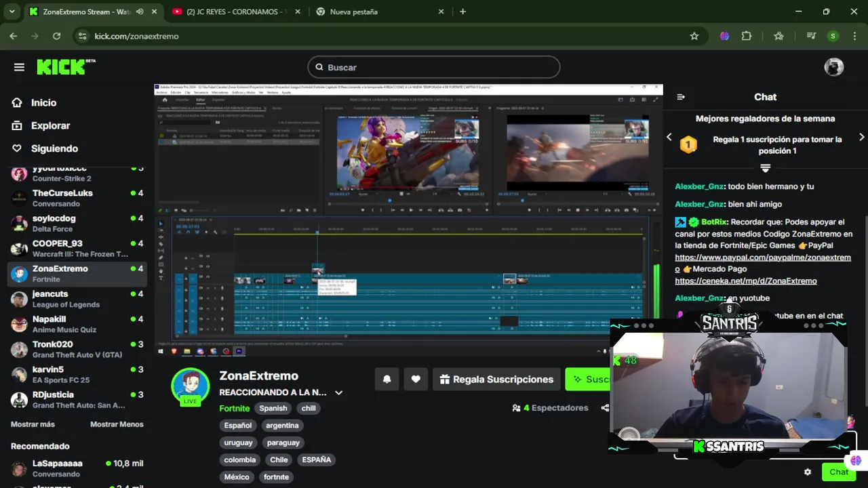Click the magnifier icon in the search bar

click(x=319, y=67)
